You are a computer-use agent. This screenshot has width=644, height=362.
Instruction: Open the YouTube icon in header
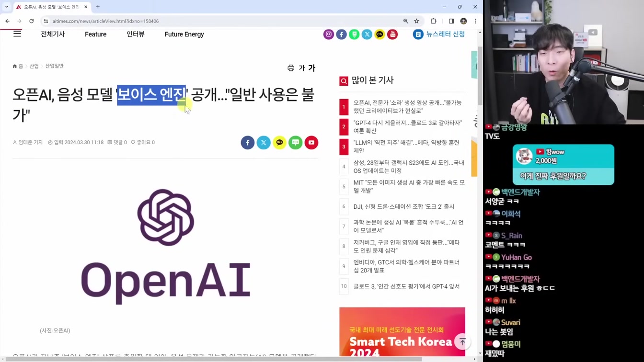[392, 34]
